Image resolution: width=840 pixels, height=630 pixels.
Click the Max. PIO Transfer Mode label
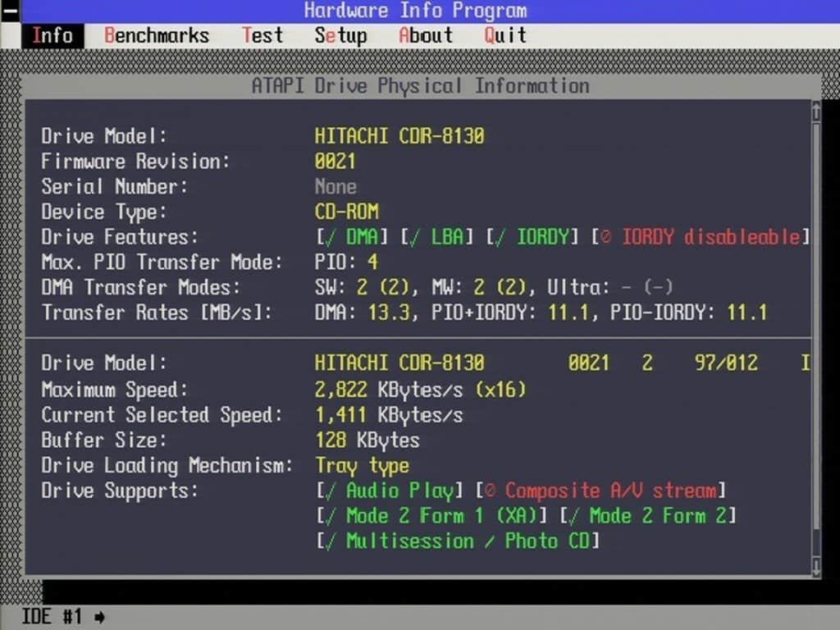click(x=162, y=262)
